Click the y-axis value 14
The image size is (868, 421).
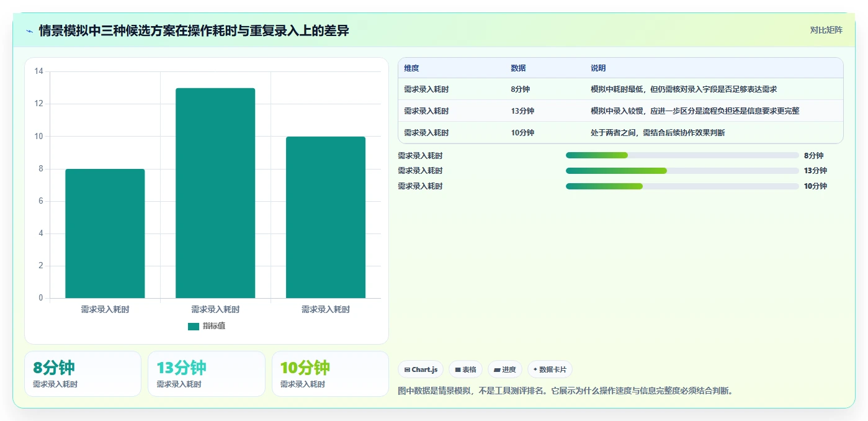(x=39, y=71)
